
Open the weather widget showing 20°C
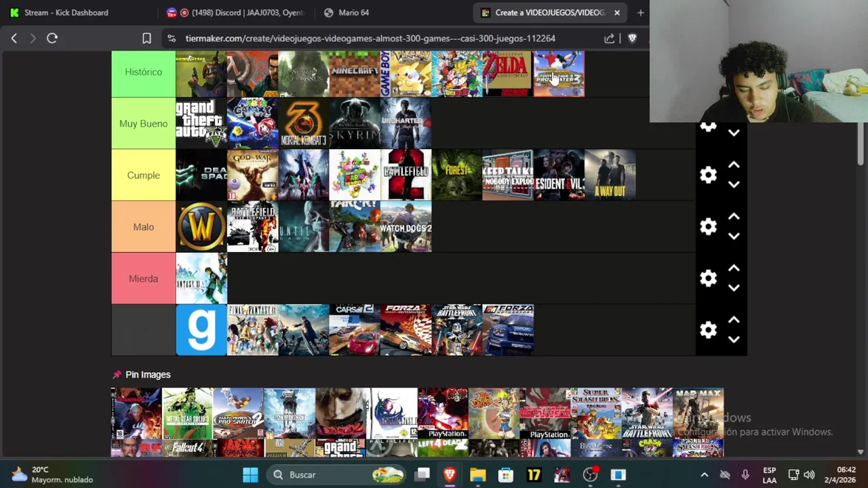52,474
